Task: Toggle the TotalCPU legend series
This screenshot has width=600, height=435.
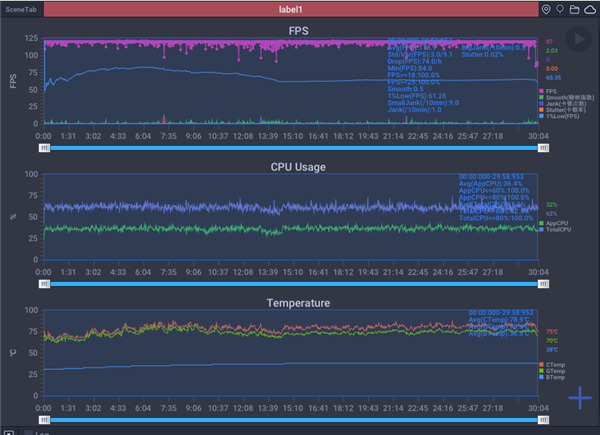Action: tap(555, 229)
